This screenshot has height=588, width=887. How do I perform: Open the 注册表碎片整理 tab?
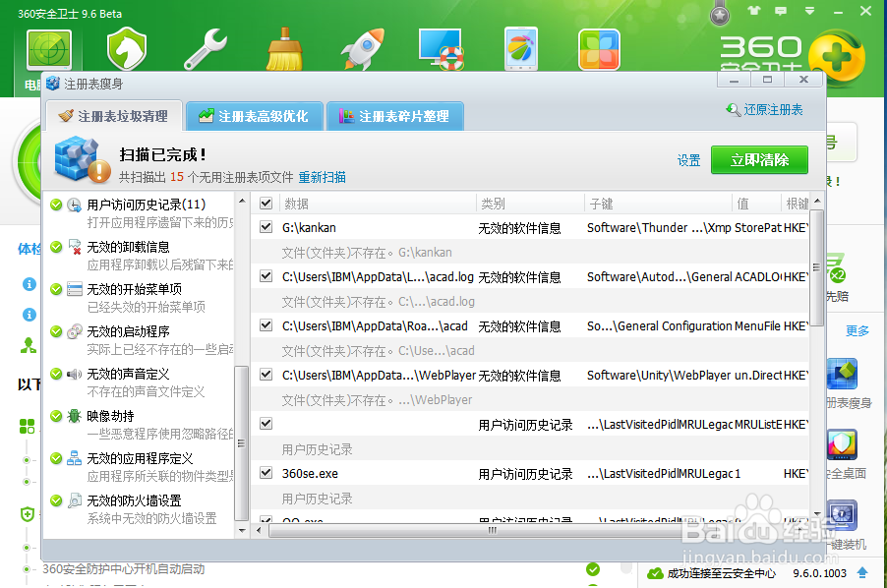click(x=395, y=115)
